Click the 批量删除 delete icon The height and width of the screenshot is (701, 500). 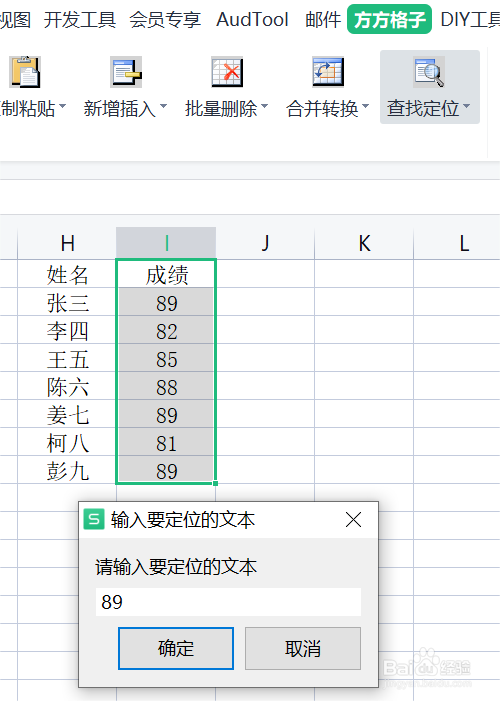227,72
